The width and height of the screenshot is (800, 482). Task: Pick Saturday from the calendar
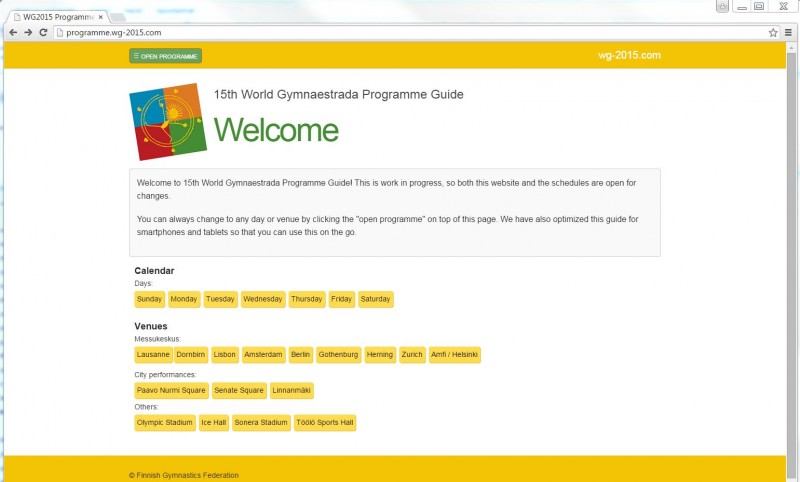(x=375, y=299)
